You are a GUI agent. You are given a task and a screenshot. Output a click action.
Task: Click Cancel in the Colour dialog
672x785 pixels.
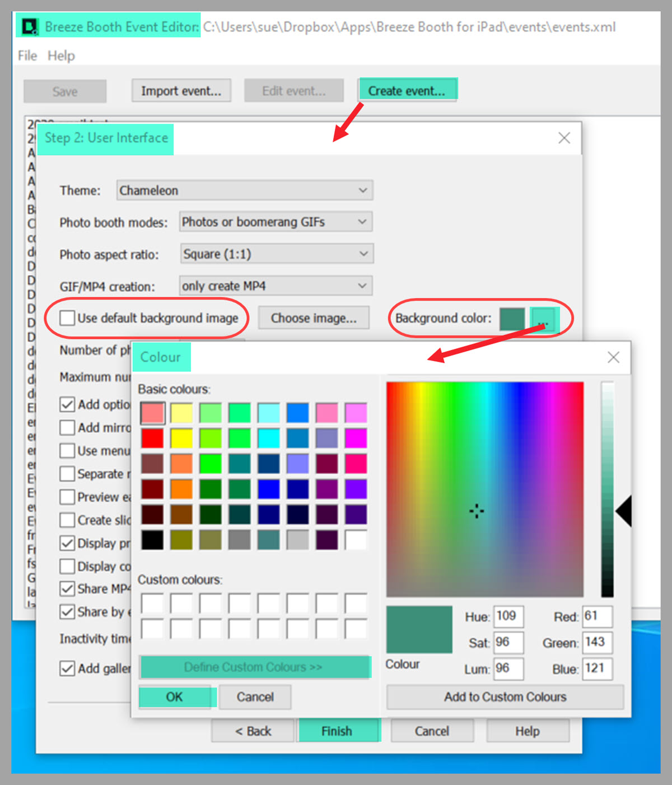pyautogui.click(x=255, y=697)
